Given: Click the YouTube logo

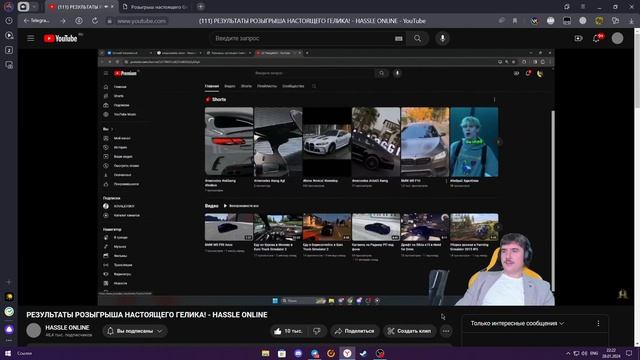Looking at the screenshot, I should click(60, 38).
